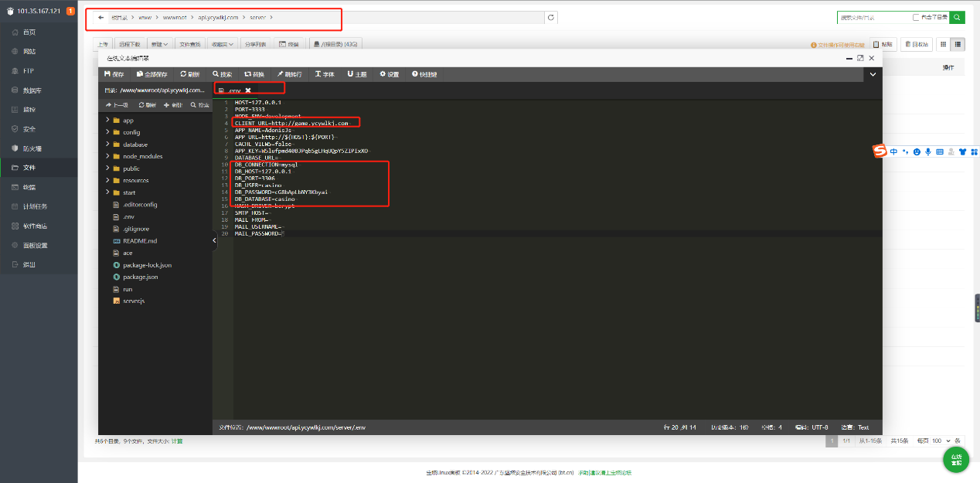Expand the node_modules folder in tree

click(x=107, y=156)
